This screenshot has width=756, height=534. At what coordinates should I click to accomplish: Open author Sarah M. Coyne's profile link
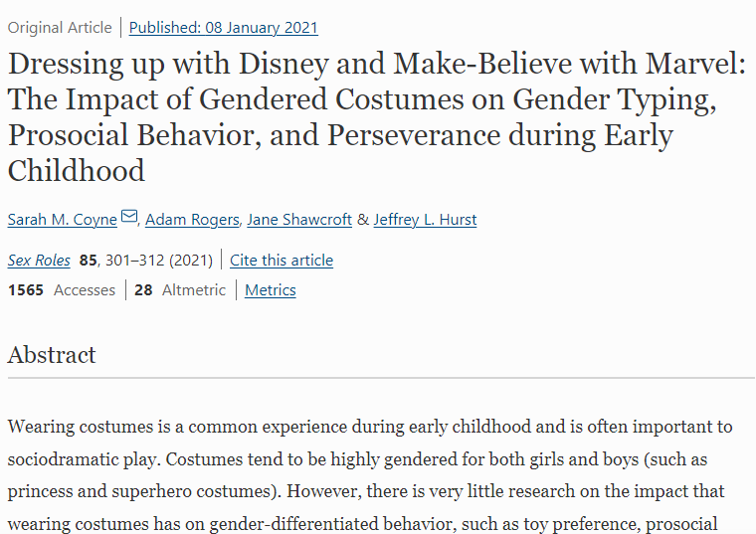coord(63,220)
